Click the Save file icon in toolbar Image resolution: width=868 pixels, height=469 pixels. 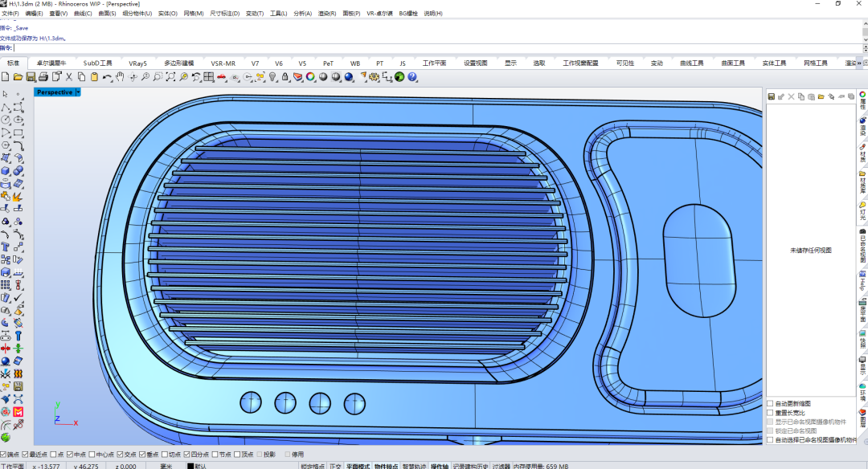[x=31, y=77]
